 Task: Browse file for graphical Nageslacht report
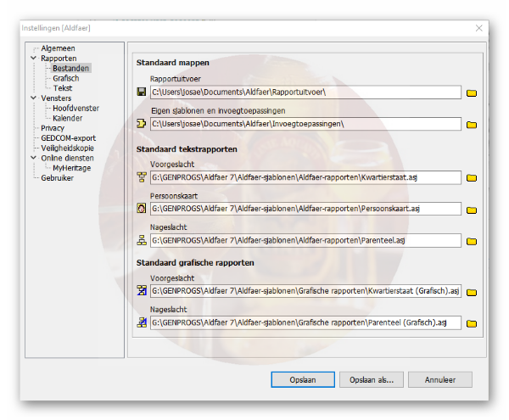coord(473,323)
